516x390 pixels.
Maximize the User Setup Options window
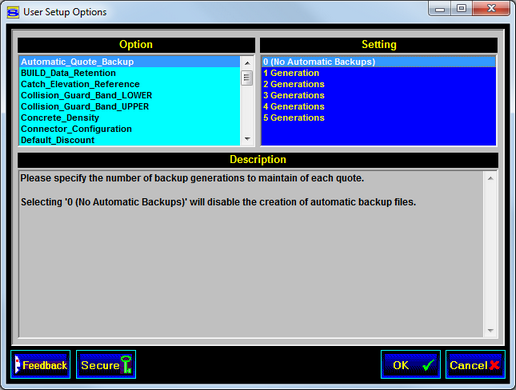[461, 8]
